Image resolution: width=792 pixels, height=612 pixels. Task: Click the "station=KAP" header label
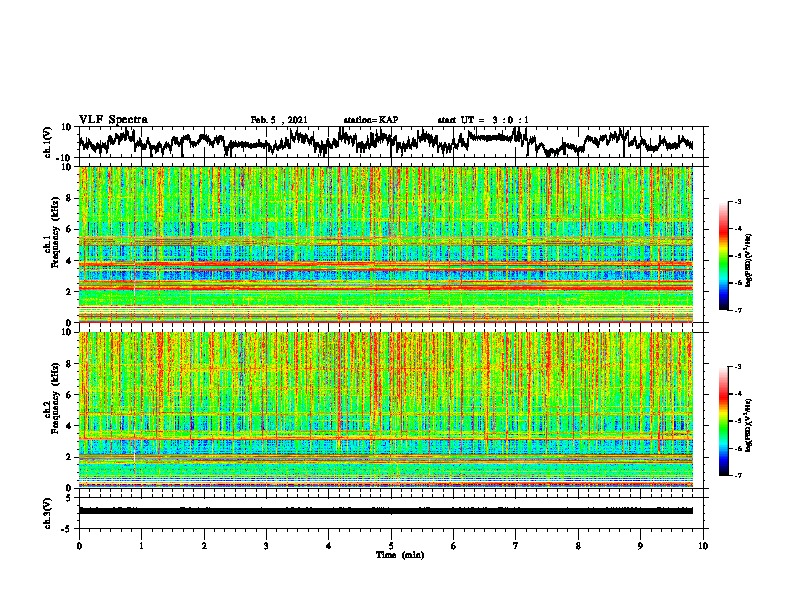371,120
